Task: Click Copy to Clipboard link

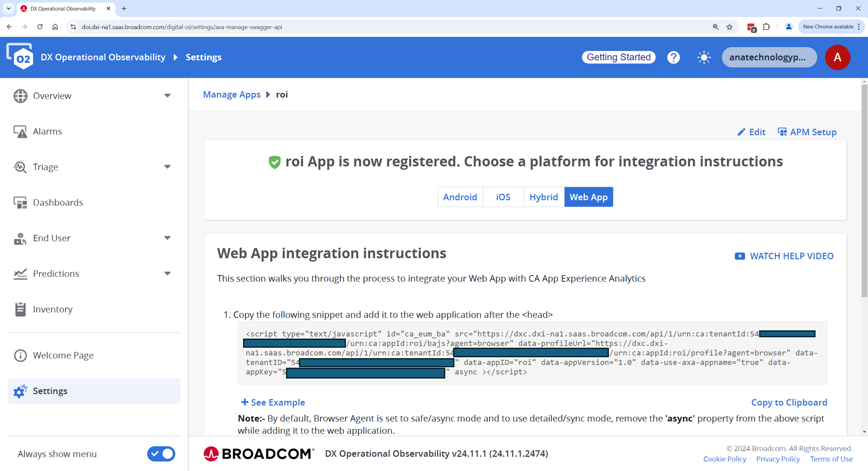Action: click(789, 402)
